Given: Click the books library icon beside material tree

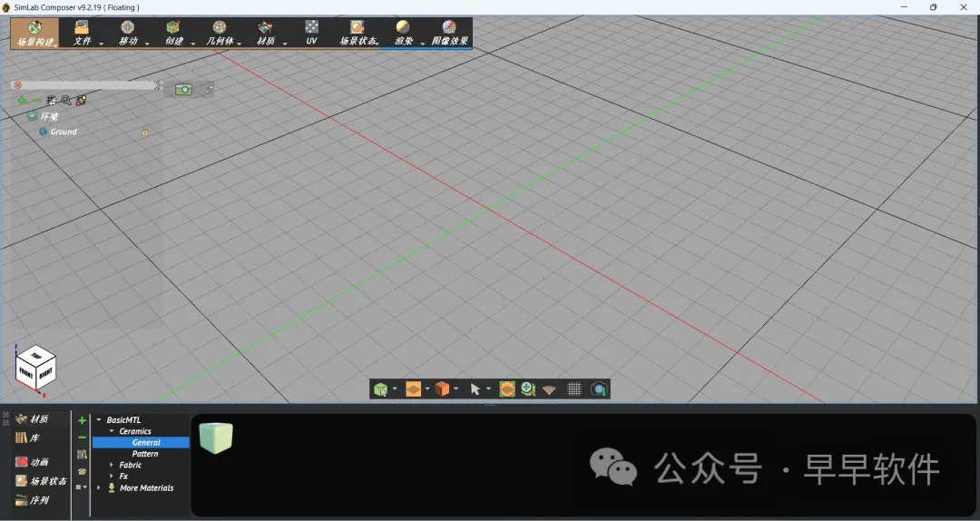Looking at the screenshot, I should click(82, 454).
